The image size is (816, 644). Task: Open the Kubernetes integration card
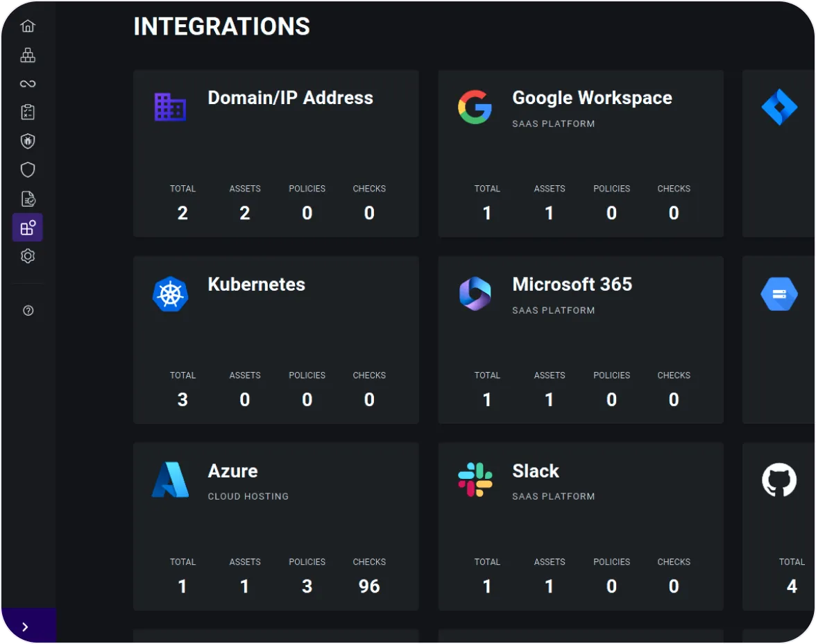[x=256, y=285]
